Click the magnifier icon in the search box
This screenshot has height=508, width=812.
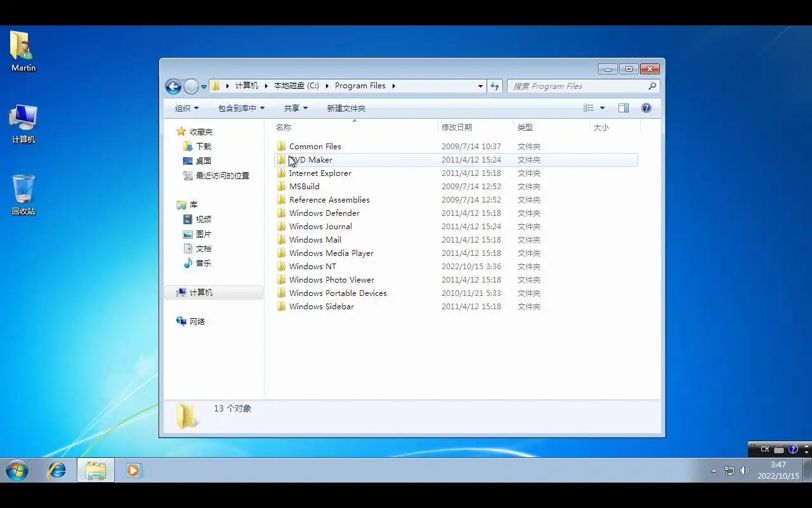(652, 86)
